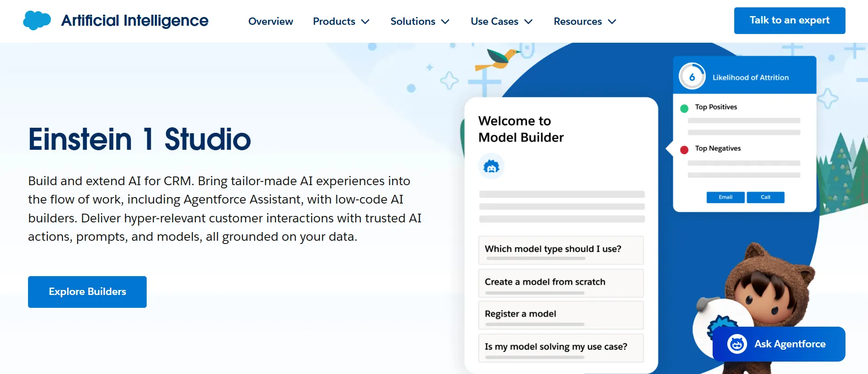The height and width of the screenshot is (374, 868).
Task: Select 'Which model type should I use?' option
Action: [x=561, y=250]
